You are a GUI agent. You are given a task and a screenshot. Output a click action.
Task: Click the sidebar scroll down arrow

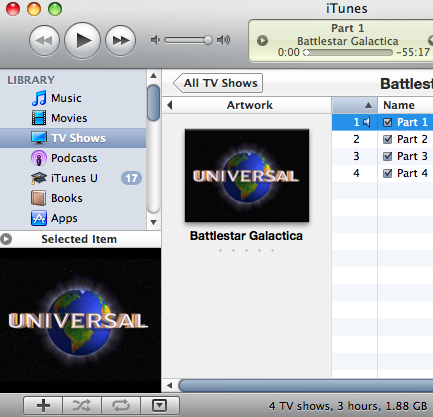point(153,222)
